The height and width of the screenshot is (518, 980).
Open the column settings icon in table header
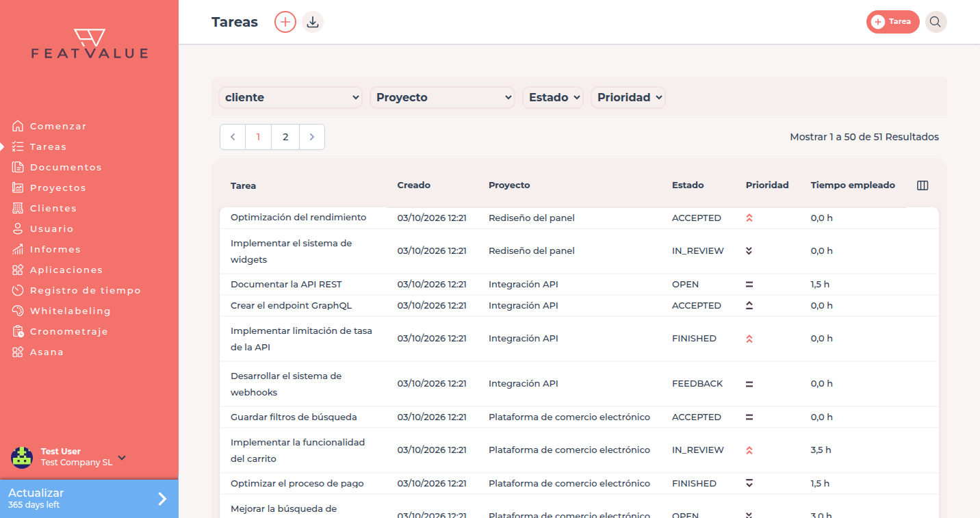click(x=923, y=185)
